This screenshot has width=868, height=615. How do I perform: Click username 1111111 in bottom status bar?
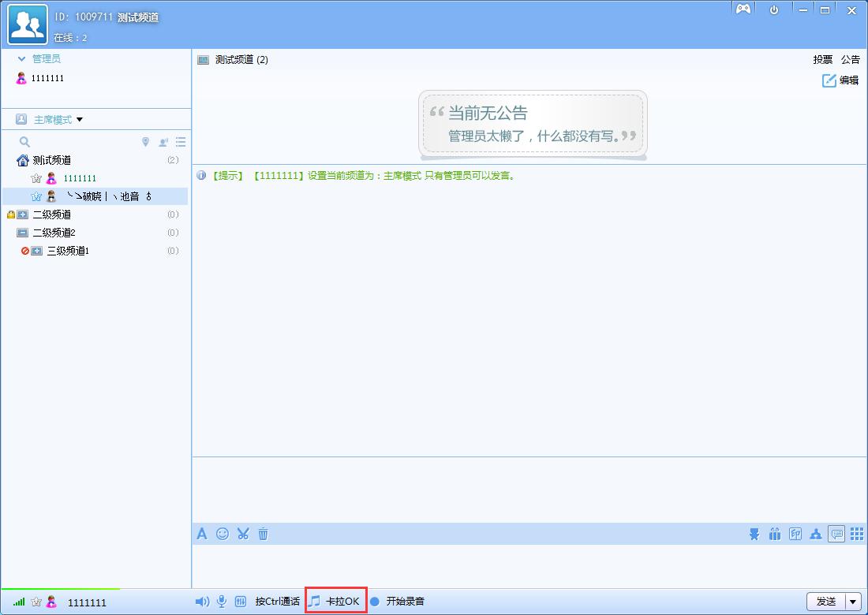(87, 602)
